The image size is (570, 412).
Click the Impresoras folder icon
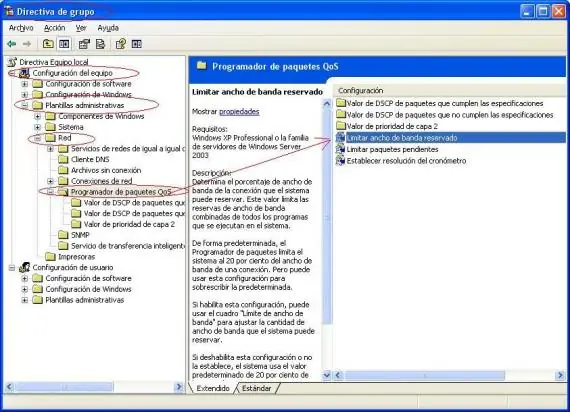pos(51,256)
